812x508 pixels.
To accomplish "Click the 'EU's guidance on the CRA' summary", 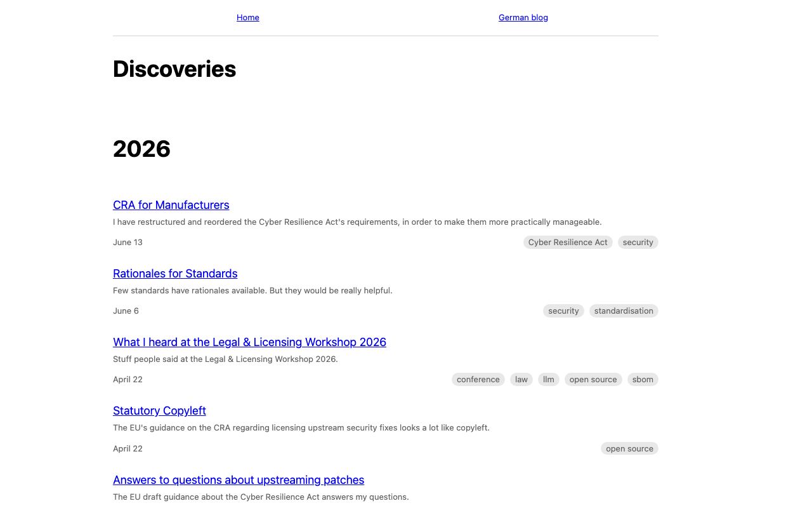I will [x=301, y=428].
